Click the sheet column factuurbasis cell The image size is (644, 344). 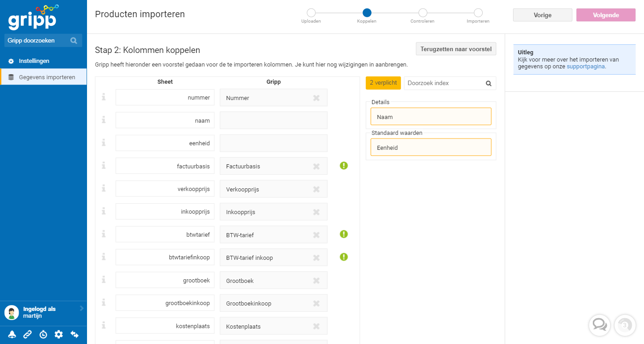point(165,166)
